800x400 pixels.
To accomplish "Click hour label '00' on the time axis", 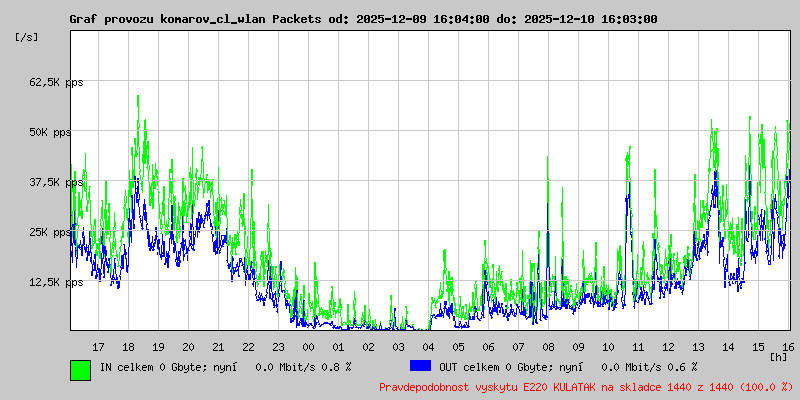I will click(308, 347).
